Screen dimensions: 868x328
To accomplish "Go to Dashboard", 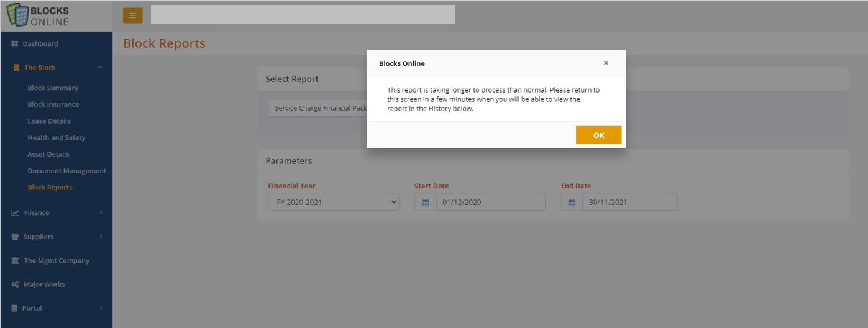I will coord(40,43).
